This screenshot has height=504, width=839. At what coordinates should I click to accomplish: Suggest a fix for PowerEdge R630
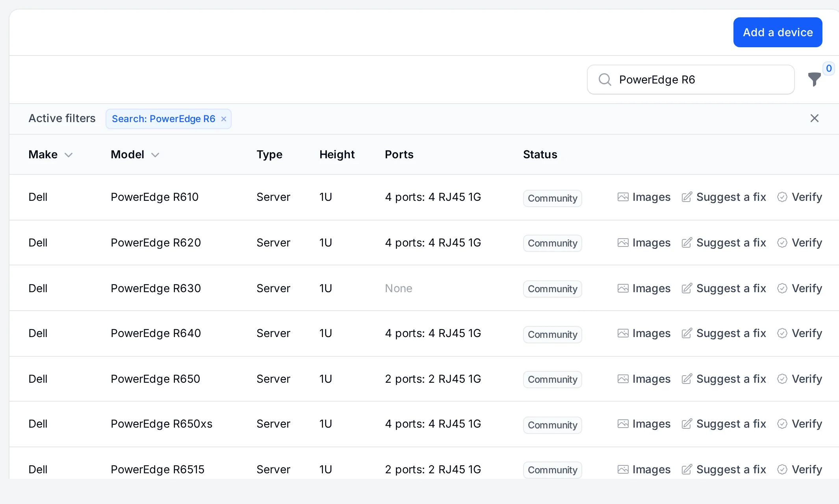pos(724,288)
